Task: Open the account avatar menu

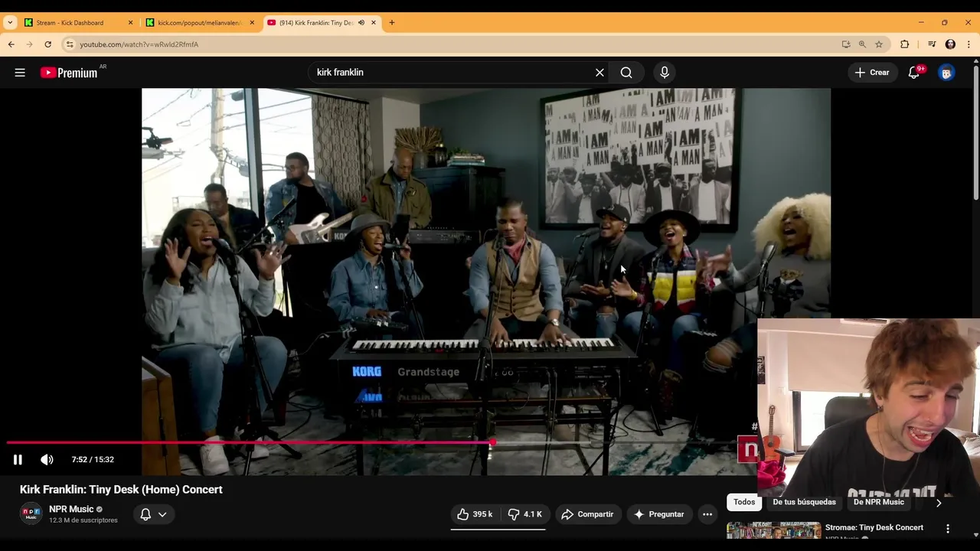Action: (x=946, y=73)
